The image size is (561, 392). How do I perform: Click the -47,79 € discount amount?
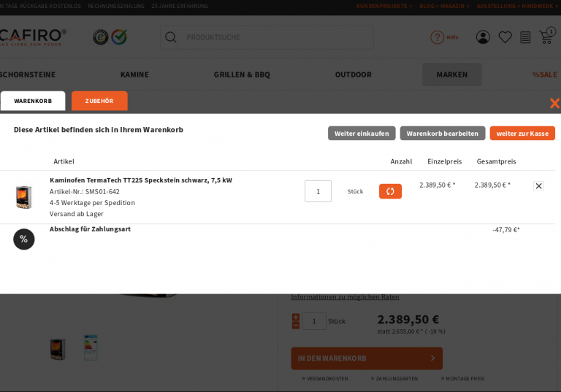(506, 230)
